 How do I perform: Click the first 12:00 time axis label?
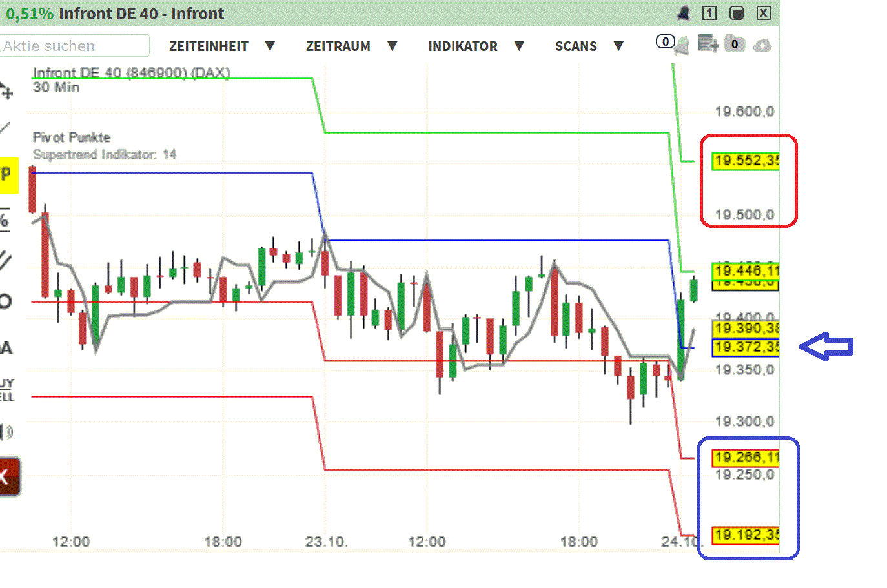71,542
